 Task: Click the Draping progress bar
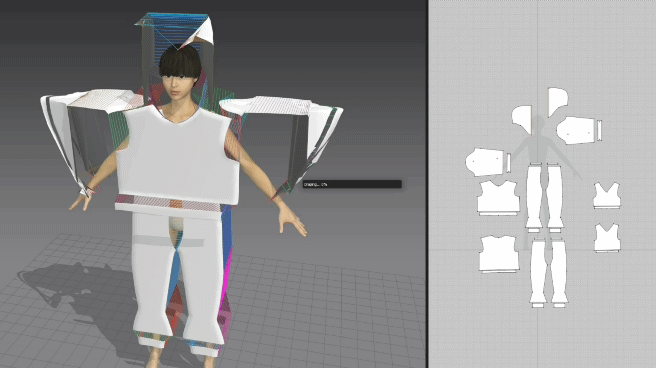click(352, 184)
